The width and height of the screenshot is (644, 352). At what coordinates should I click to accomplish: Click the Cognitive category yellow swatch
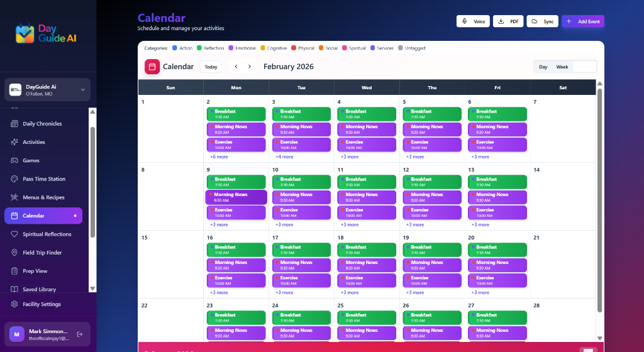click(x=263, y=48)
